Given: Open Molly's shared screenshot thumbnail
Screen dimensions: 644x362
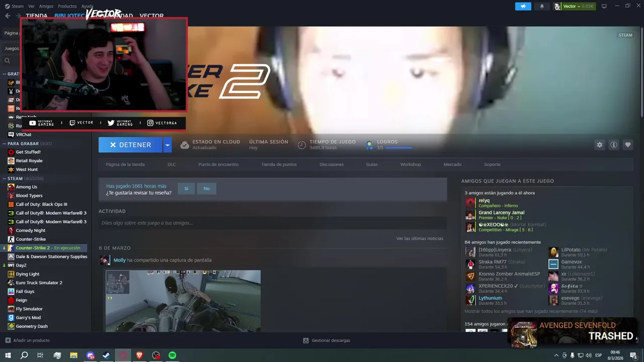Looking at the screenshot, I should pos(183,301).
